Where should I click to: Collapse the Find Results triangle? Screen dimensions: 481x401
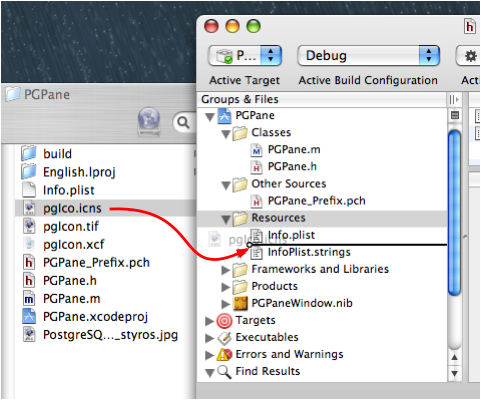coord(210,373)
